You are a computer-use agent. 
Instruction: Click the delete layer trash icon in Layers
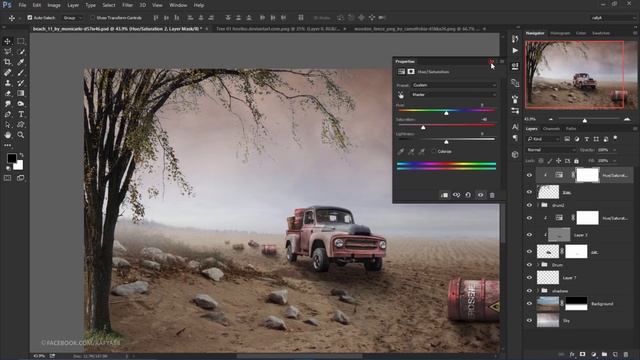(626, 354)
